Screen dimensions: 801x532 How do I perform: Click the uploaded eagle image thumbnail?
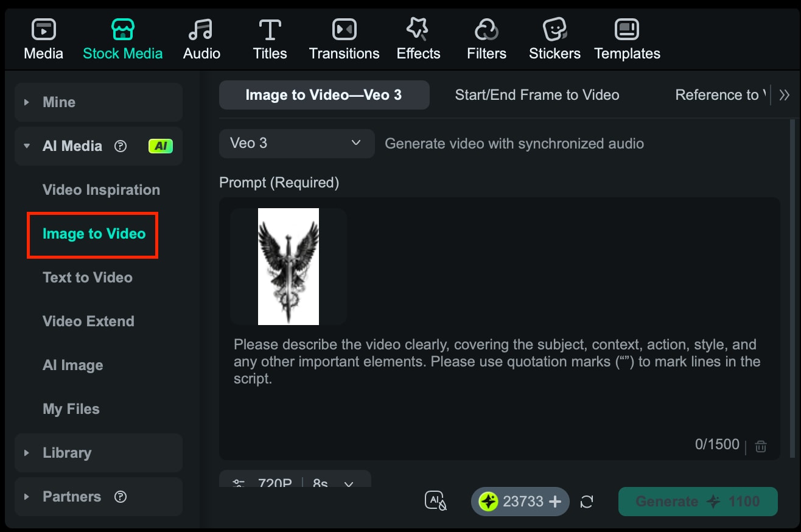click(287, 266)
